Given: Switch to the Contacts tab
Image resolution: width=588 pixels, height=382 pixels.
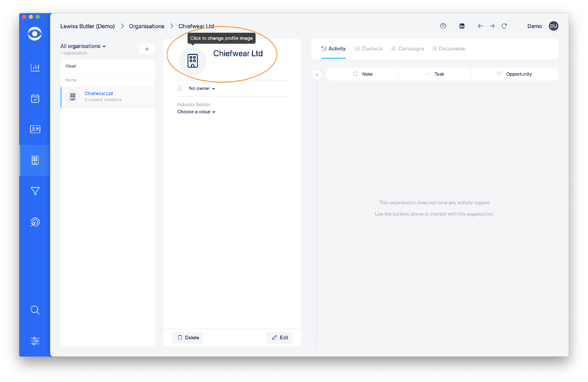Looking at the screenshot, I should [x=368, y=49].
